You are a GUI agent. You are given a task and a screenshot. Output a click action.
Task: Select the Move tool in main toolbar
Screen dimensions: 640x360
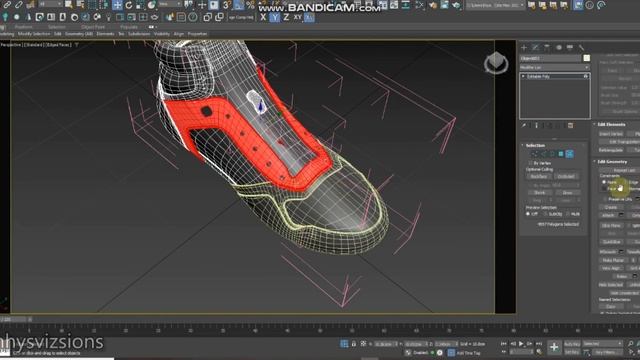click(118, 5)
